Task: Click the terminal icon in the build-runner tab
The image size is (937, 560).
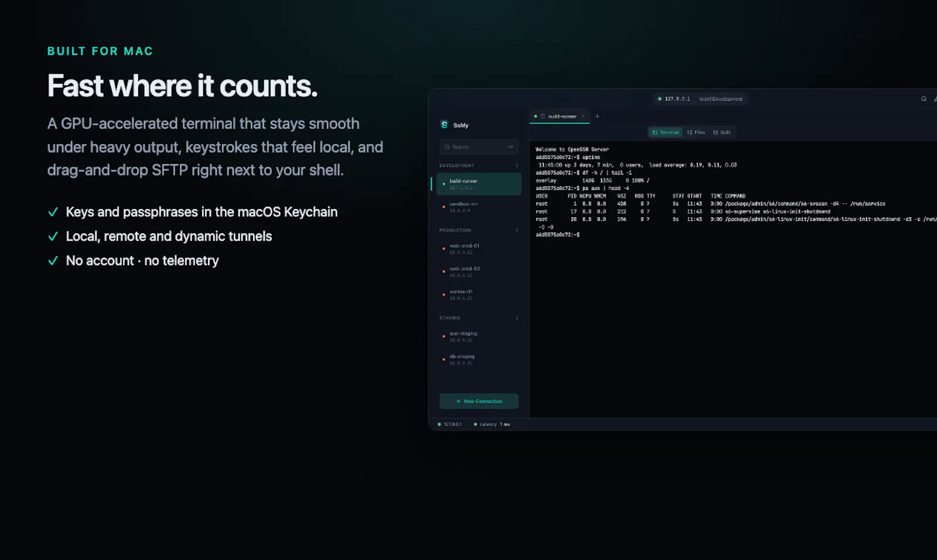Action: click(x=543, y=116)
